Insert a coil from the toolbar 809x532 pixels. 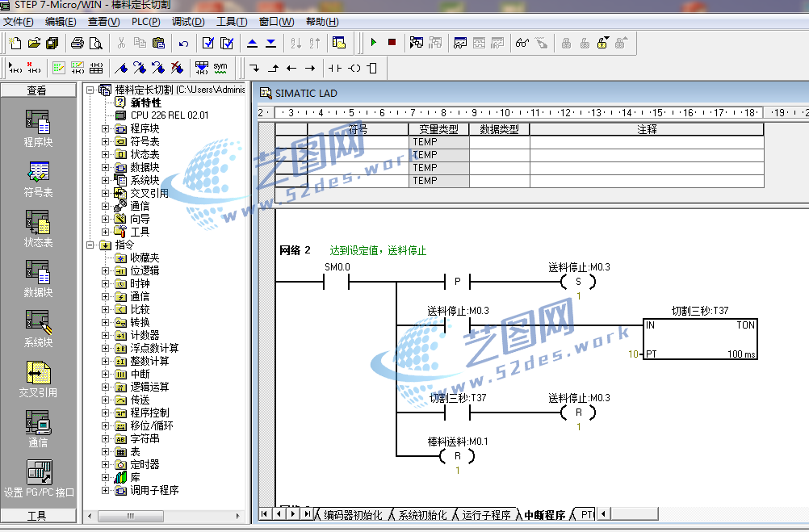pyautogui.click(x=354, y=68)
